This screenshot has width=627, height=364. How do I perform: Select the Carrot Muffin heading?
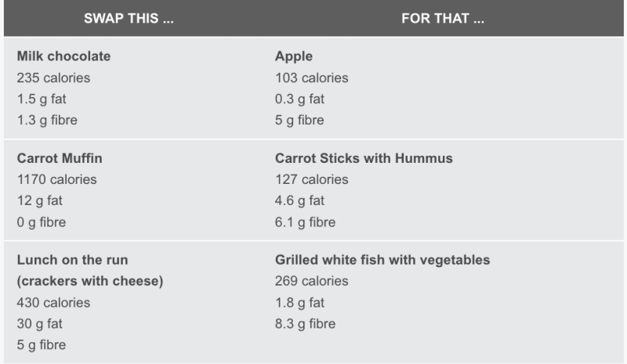pyautogui.click(x=60, y=158)
